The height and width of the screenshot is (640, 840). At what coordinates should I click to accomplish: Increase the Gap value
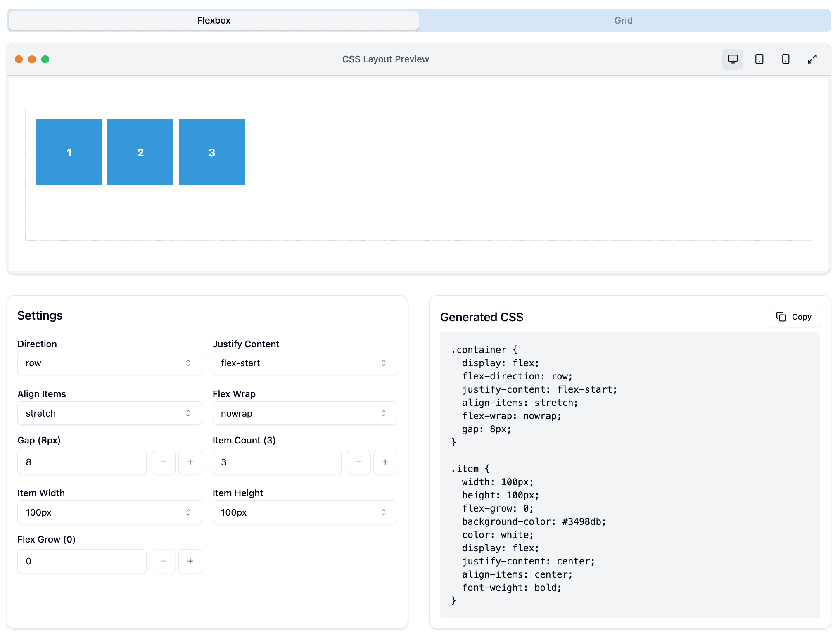190,462
